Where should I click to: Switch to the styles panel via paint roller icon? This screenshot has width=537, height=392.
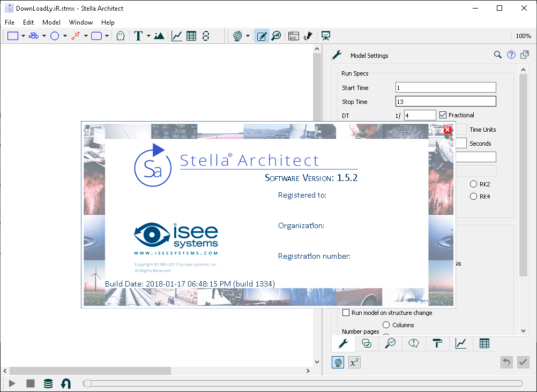[x=437, y=343]
